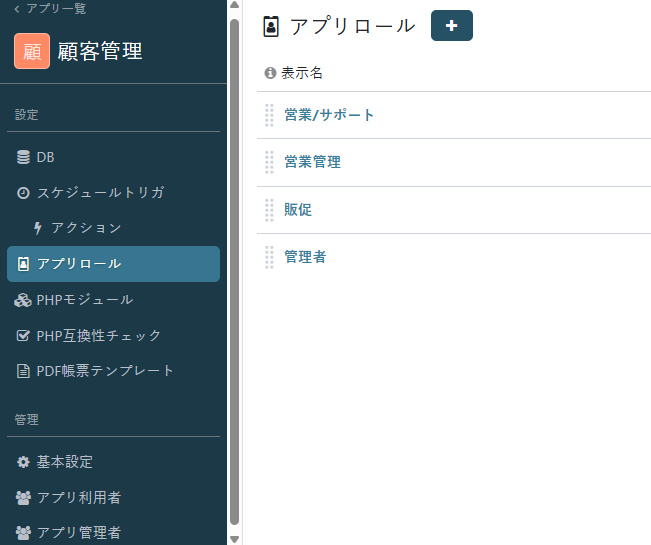Open the 営業/サポート role link

pos(329,115)
